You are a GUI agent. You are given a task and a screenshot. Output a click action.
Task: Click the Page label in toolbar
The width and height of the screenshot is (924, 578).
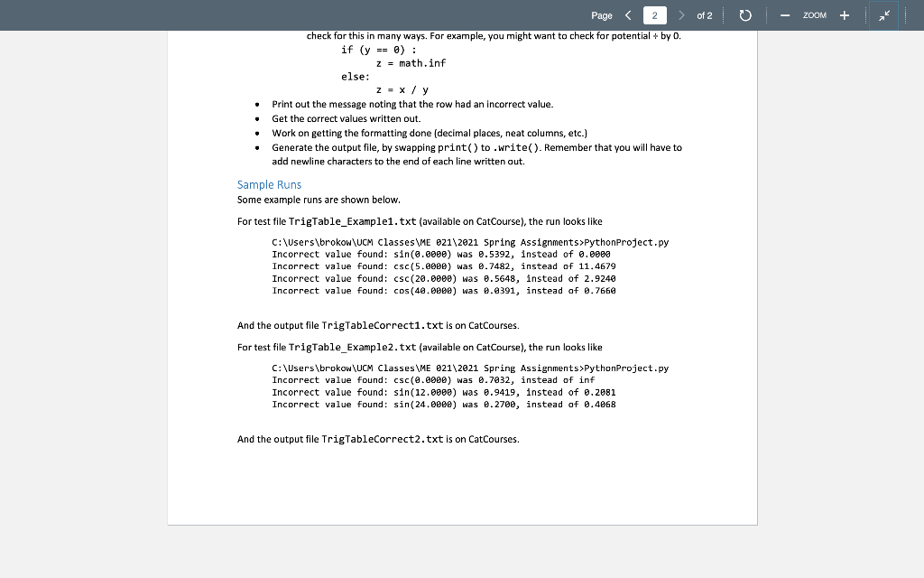click(x=603, y=14)
